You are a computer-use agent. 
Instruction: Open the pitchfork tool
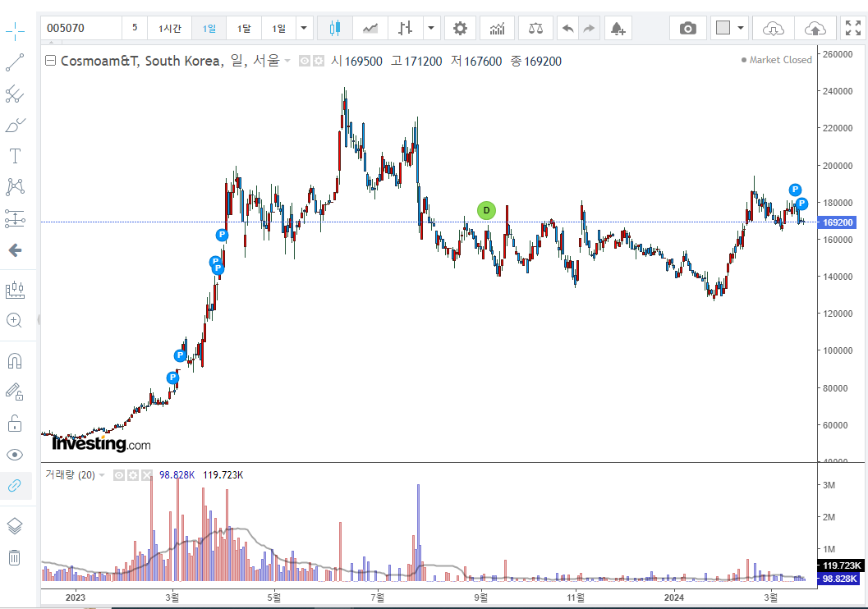pos(15,94)
